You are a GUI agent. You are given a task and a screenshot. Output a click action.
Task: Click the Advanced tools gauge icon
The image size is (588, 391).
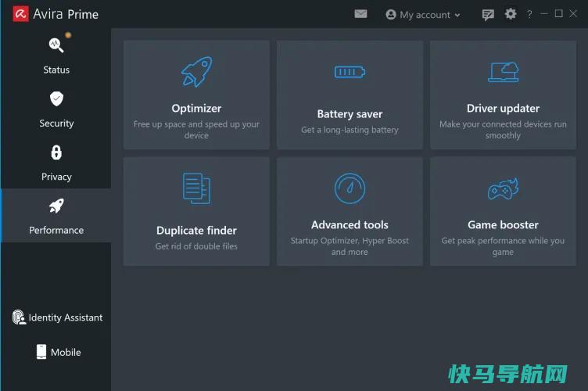click(350, 188)
